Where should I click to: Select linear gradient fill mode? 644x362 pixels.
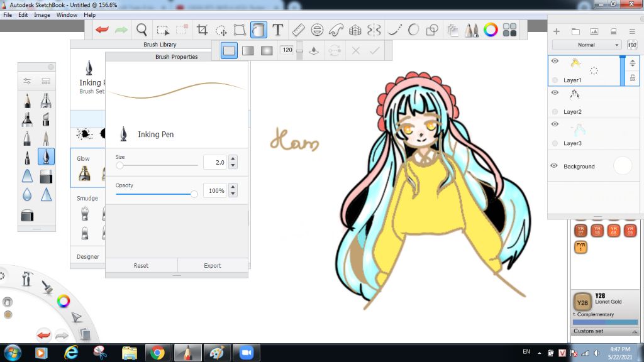point(248,50)
